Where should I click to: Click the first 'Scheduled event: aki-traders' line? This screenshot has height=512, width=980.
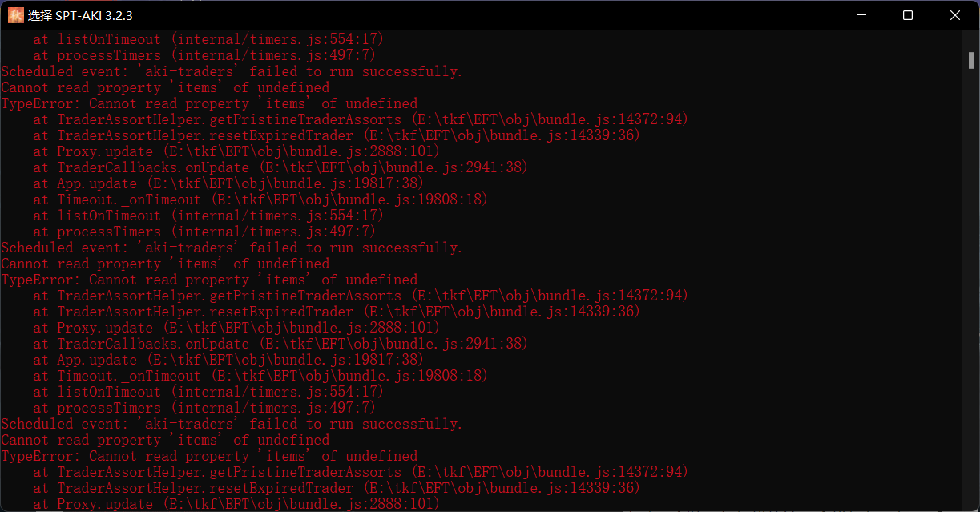coord(232,71)
